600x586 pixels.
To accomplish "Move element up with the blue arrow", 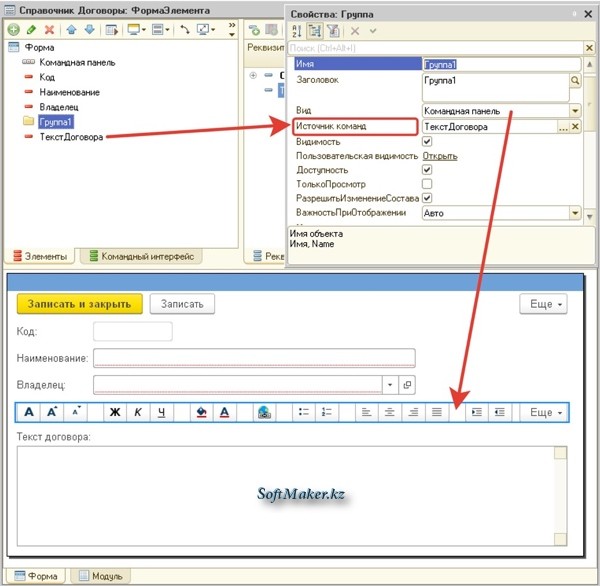I will 72,29.
